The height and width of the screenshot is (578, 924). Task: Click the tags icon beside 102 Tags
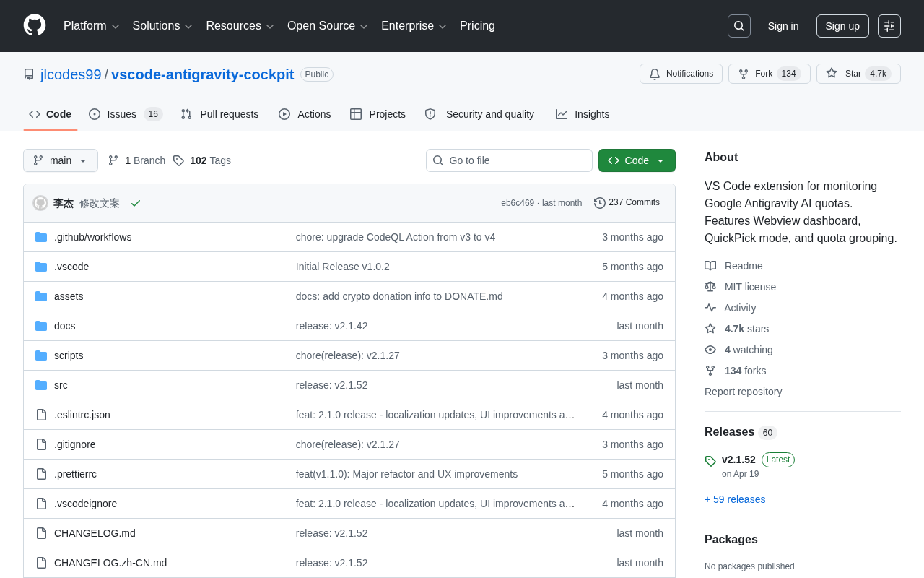pyautogui.click(x=178, y=160)
